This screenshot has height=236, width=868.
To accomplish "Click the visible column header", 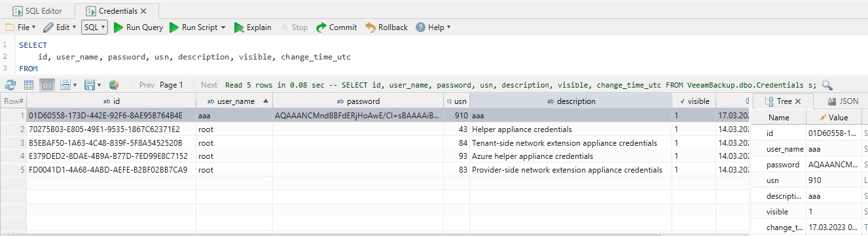I will pos(694,101).
